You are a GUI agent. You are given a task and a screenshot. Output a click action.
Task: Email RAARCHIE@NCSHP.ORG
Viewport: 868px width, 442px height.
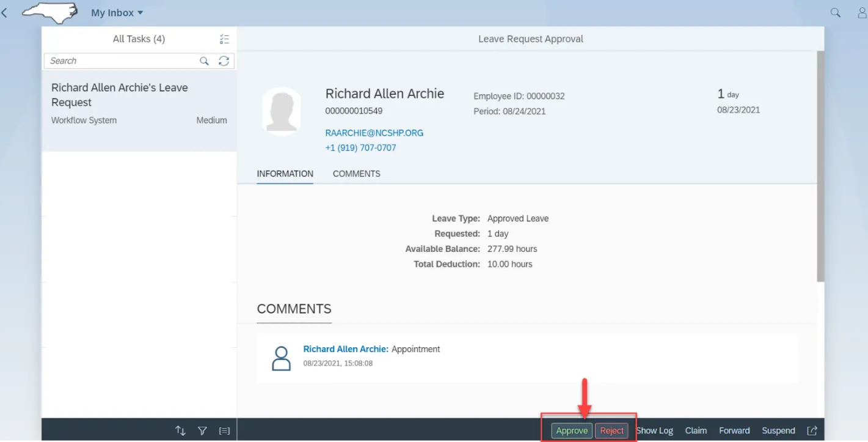coord(374,133)
